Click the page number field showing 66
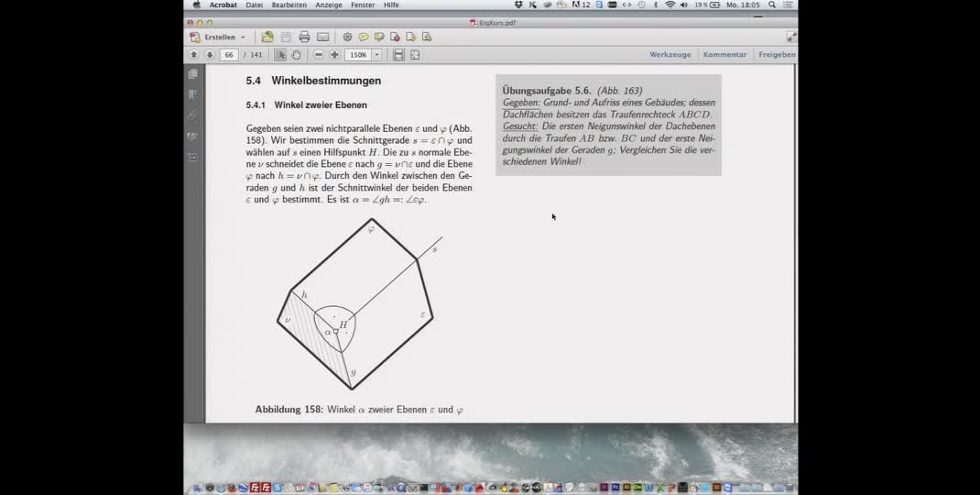Image resolution: width=980 pixels, height=495 pixels. tap(229, 55)
